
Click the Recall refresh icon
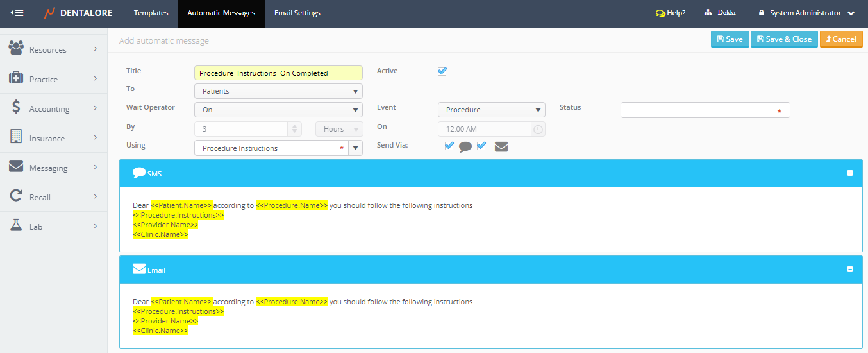pos(16,196)
